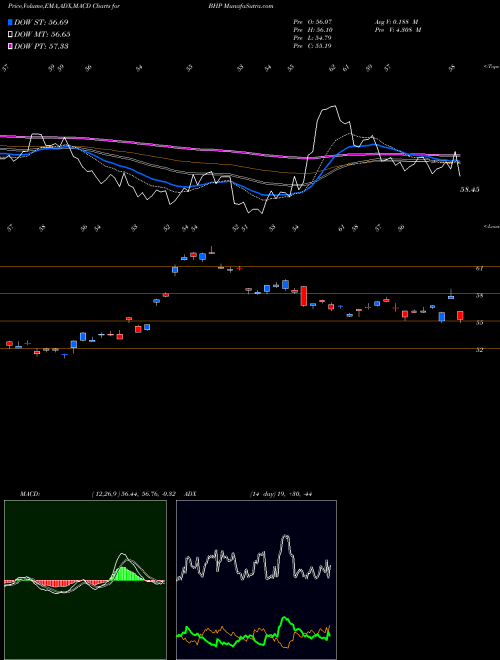This screenshot has width=500, height=660.
Task: Click the 'Pre C: 55.19' value
Action: (313, 46)
